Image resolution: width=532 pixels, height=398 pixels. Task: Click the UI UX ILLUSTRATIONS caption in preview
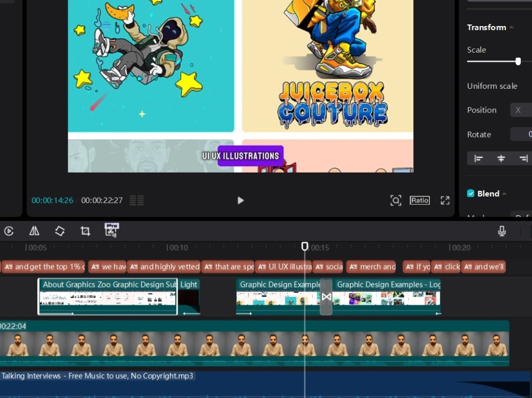[x=240, y=156]
